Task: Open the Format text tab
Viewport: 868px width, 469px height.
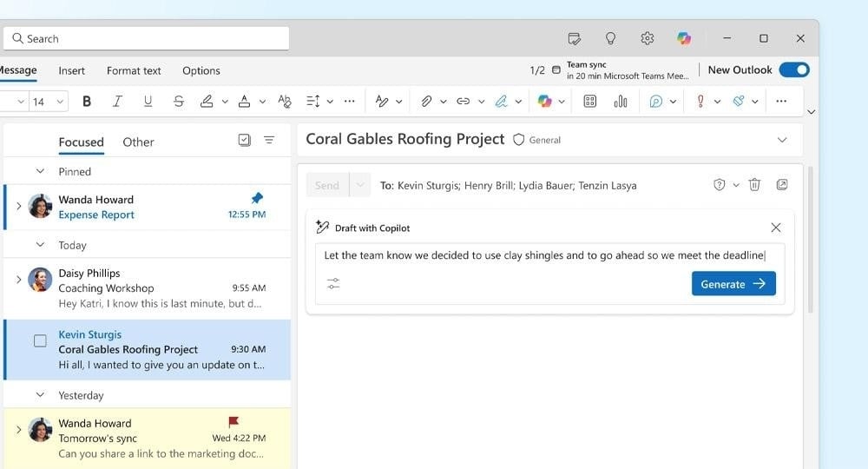Action: tap(134, 70)
